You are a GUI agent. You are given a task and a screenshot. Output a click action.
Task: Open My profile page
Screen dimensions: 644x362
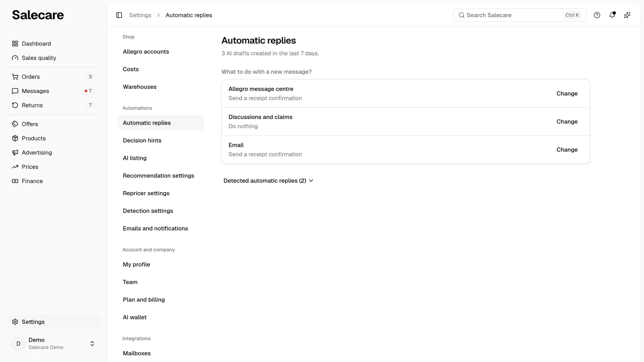pyautogui.click(x=161, y=264)
